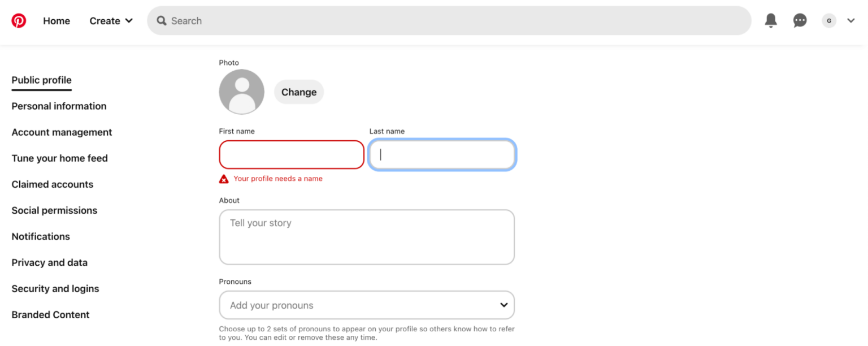Open the account switcher chevron
This screenshot has height=346, width=868.
(851, 20)
